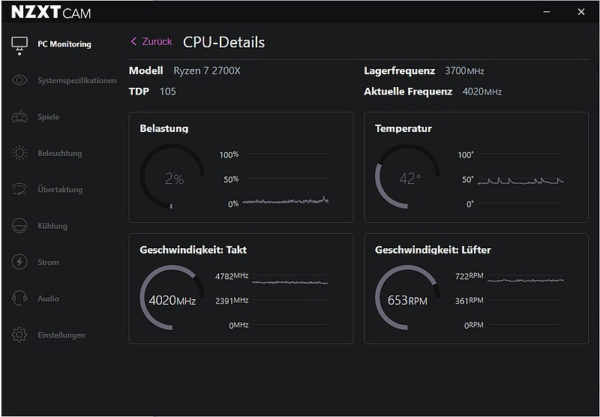Minimize the NZXT CAM window
Screen dimensions: 600x417
tap(547, 12)
